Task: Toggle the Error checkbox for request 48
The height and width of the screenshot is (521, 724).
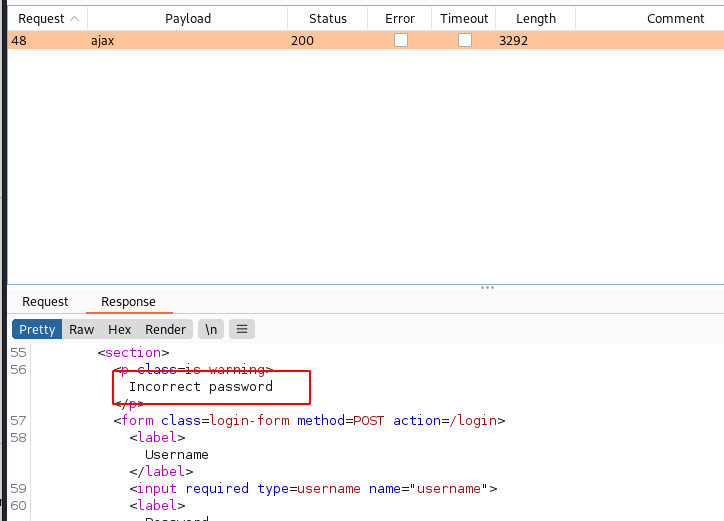Action: click(400, 41)
